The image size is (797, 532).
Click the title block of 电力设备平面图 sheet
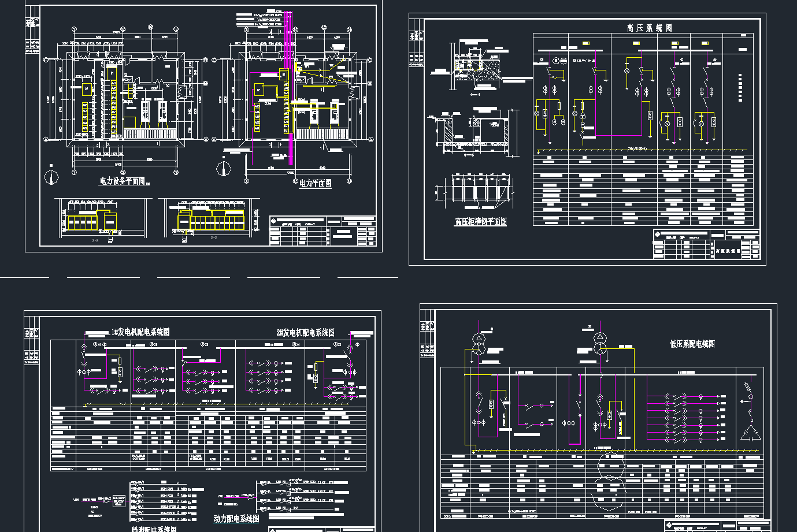coord(323,232)
